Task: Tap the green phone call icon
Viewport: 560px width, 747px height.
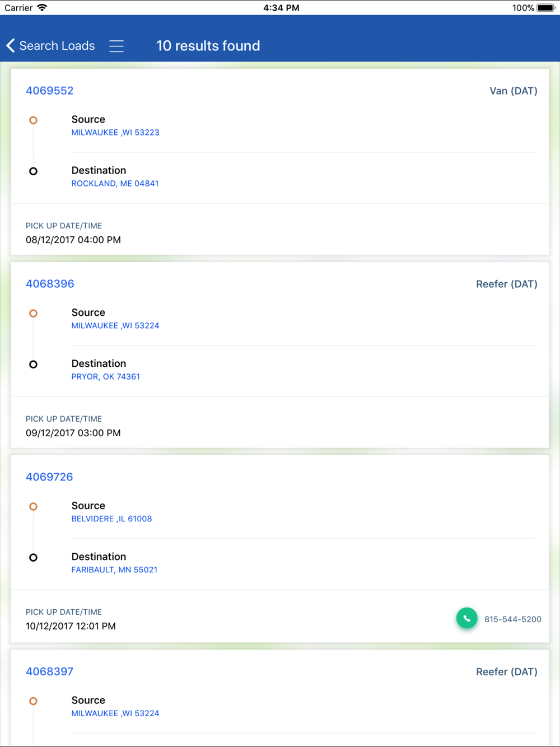Action: tap(466, 618)
